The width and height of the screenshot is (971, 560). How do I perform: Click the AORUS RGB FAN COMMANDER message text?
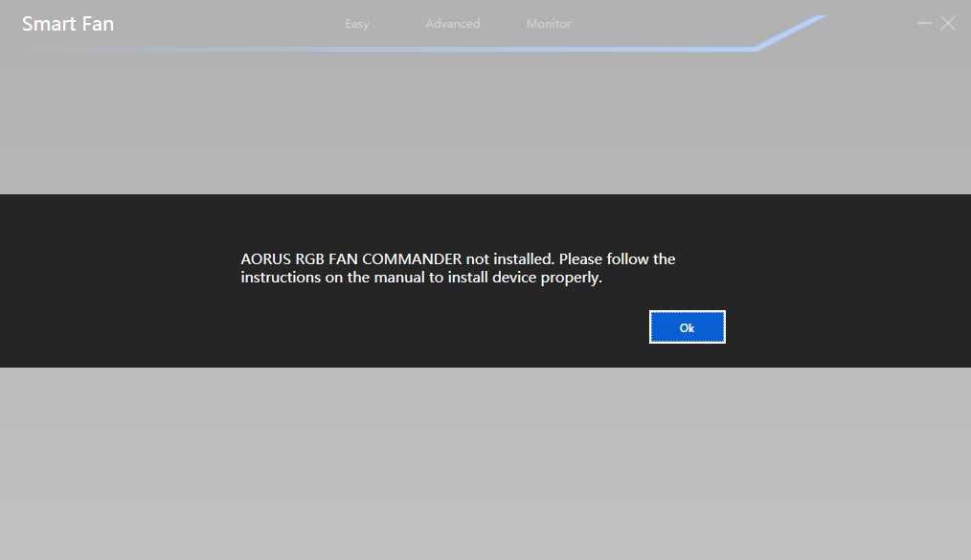tap(458, 268)
